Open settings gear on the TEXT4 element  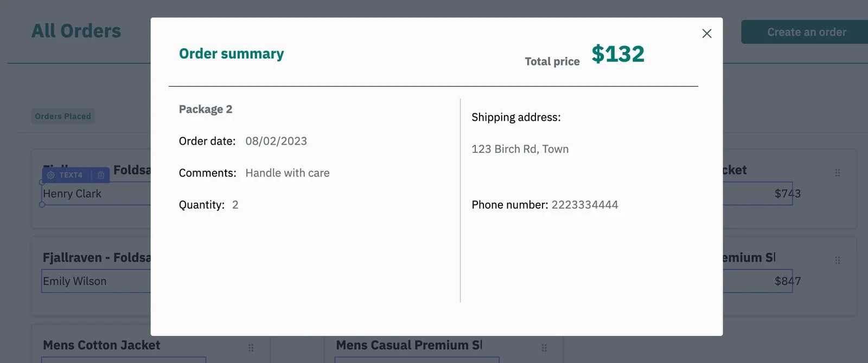(x=50, y=175)
